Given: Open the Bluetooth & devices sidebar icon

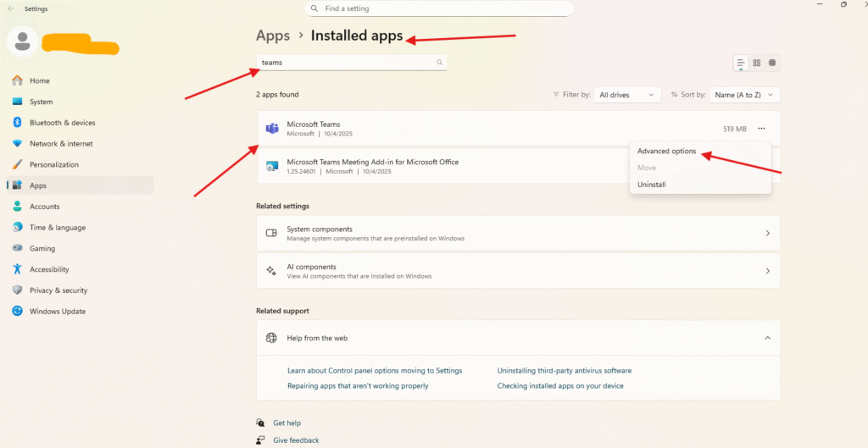Looking at the screenshot, I should [x=17, y=123].
